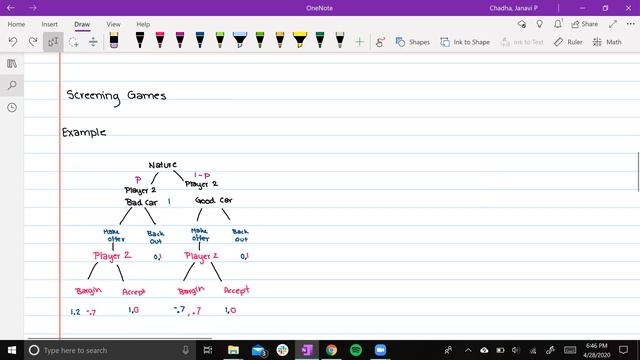Open Mail from the taskbar
The image size is (640, 360).
click(258, 350)
